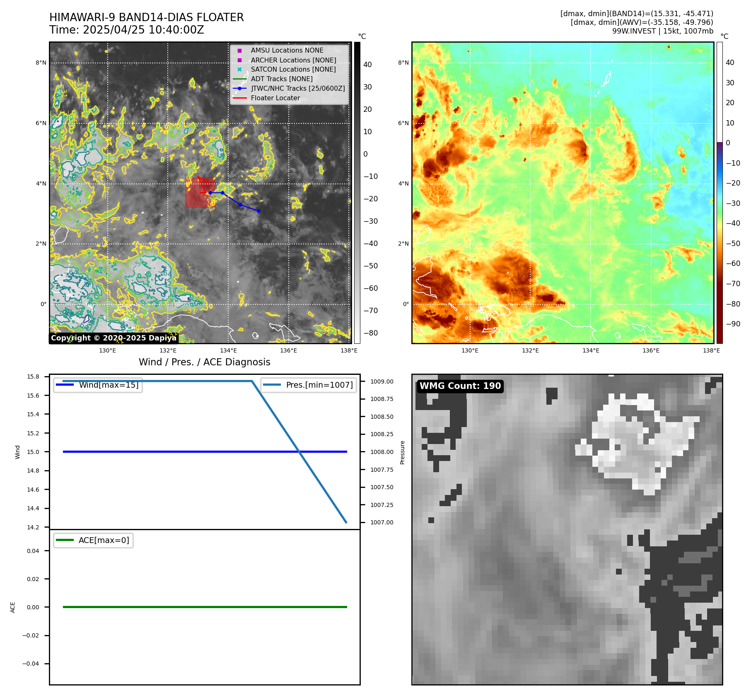Click '−80' on the grayscale colorbar
Image resolution: width=751 pixels, height=700 pixels.
coord(371,333)
